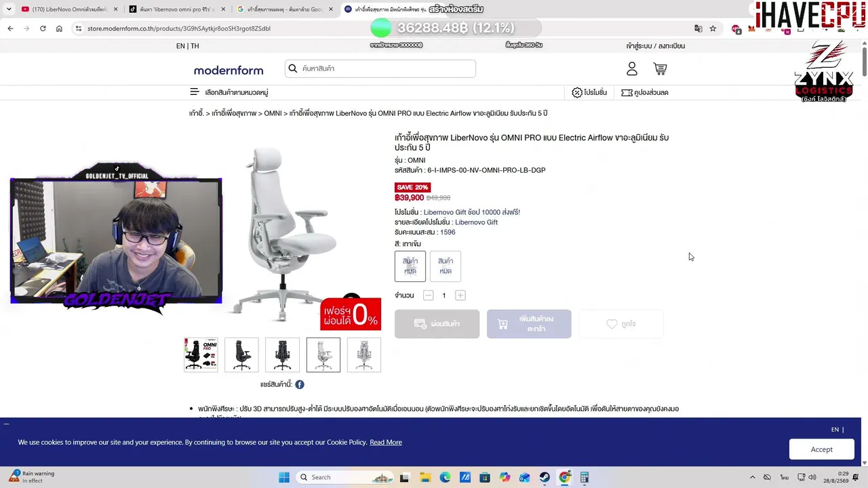Open the Rain warning weather widget
868x488 pixels.
coord(31,477)
